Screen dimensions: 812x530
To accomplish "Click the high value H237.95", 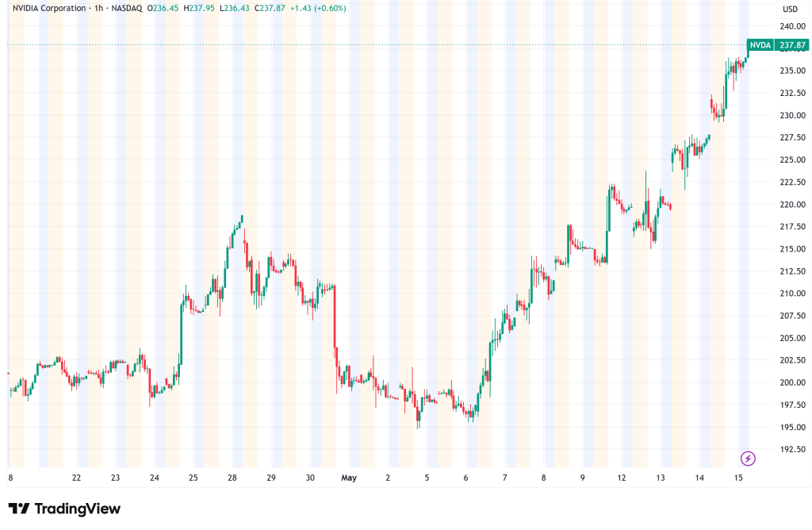I will pyautogui.click(x=199, y=8).
